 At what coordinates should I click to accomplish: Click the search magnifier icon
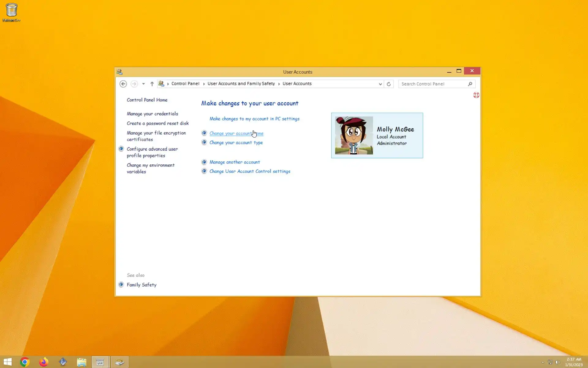470,84
